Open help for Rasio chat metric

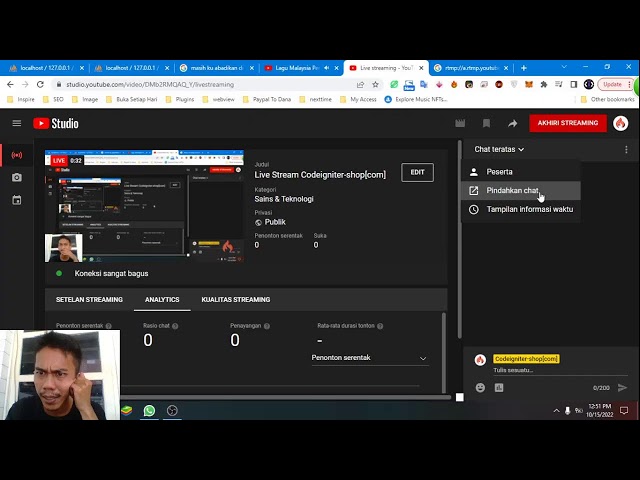[x=175, y=326]
